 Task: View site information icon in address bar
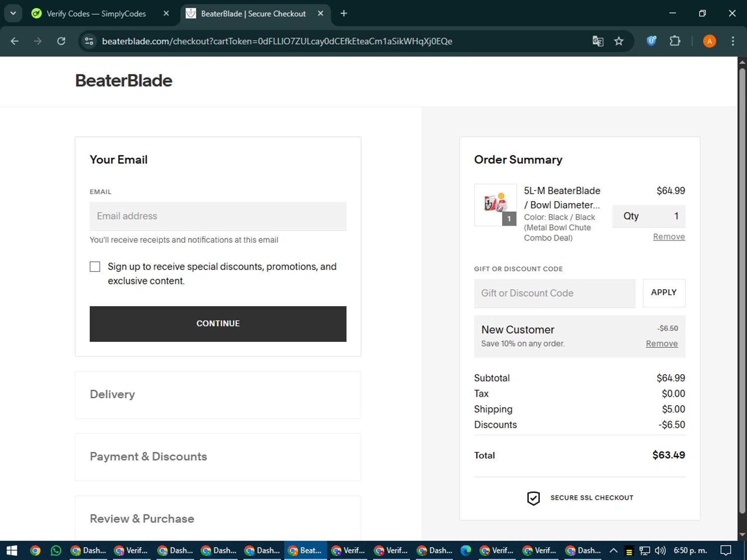click(89, 41)
